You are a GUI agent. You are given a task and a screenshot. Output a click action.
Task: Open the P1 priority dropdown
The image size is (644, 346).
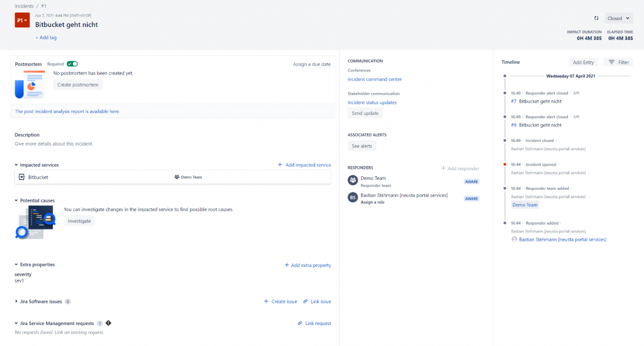tap(22, 20)
